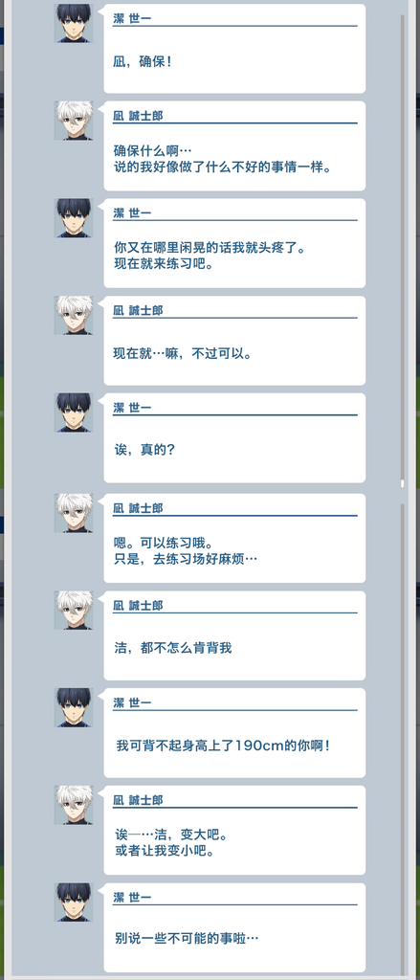Select the message text '别说一些不可能的事啦…'
This screenshot has width=420, height=980.
click(188, 938)
